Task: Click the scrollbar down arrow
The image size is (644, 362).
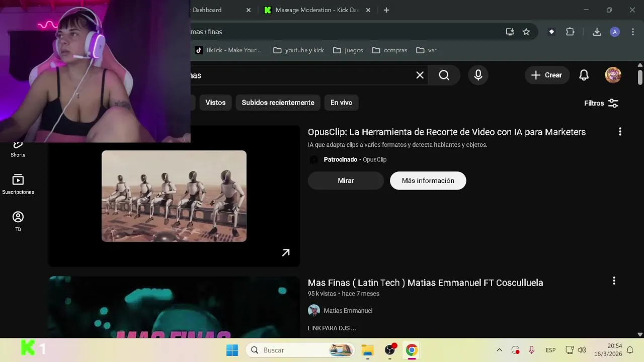Action: [640, 334]
